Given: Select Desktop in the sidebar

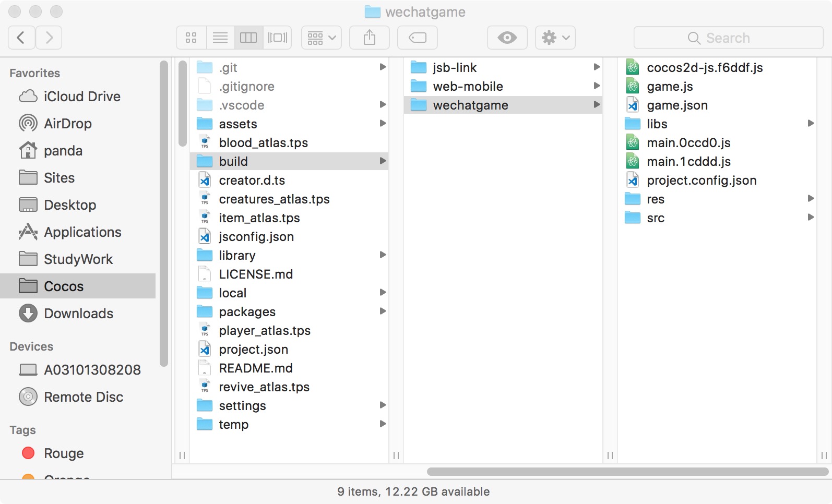Looking at the screenshot, I should (78, 205).
